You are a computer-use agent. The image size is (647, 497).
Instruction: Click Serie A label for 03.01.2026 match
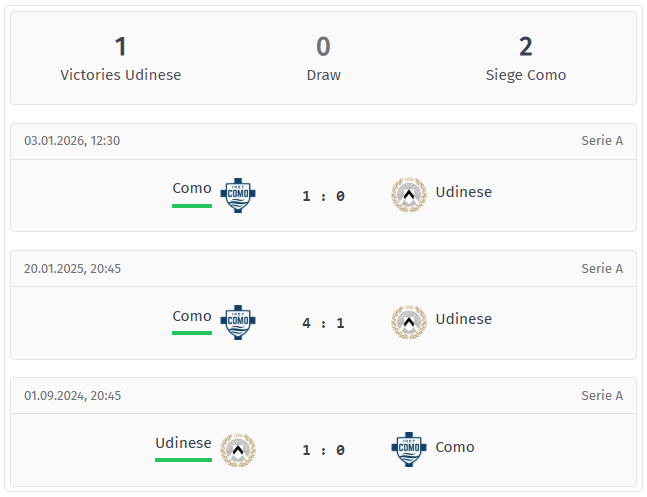(x=602, y=141)
